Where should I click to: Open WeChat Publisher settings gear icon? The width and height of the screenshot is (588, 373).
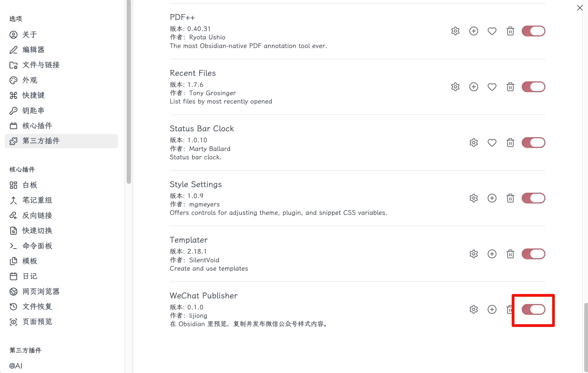(473, 309)
